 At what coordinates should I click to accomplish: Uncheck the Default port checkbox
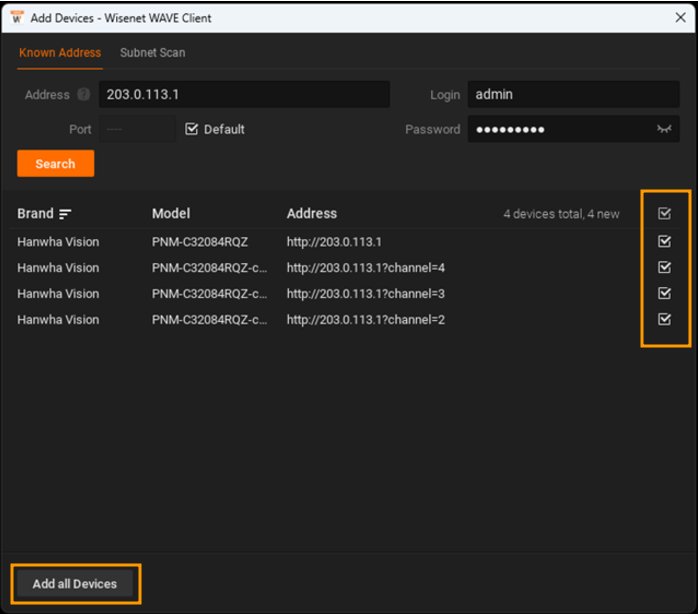[x=191, y=129]
